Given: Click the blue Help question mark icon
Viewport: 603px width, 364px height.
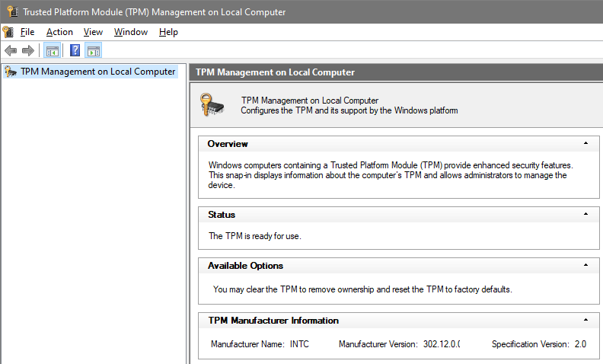Looking at the screenshot, I should tap(75, 51).
